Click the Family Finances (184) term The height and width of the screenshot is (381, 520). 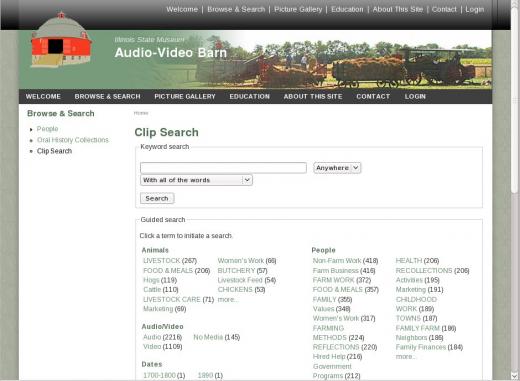[x=429, y=347]
